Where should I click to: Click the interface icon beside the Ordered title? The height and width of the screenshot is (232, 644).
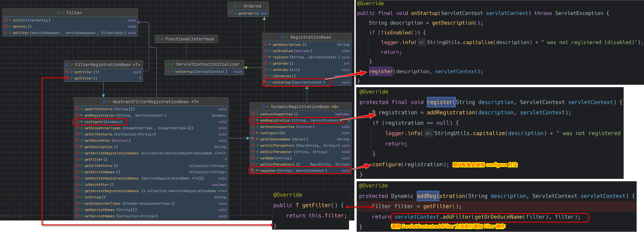point(235,6)
